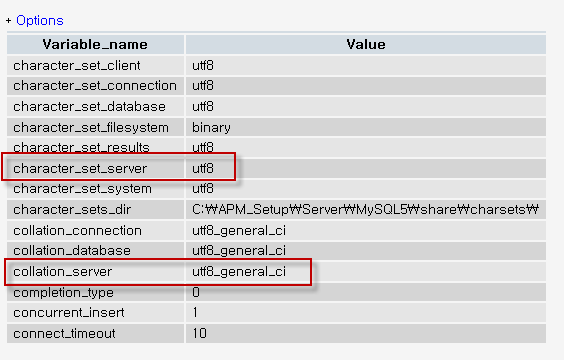Image resolution: width=564 pixels, height=360 pixels.
Task: Expand the plus sign beside Options
Action: pyautogui.click(x=9, y=21)
